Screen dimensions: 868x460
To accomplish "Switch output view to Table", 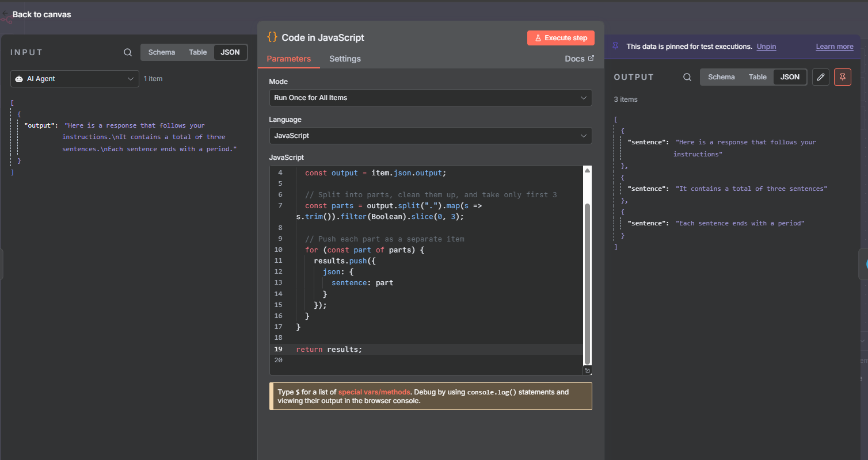I will (757, 77).
